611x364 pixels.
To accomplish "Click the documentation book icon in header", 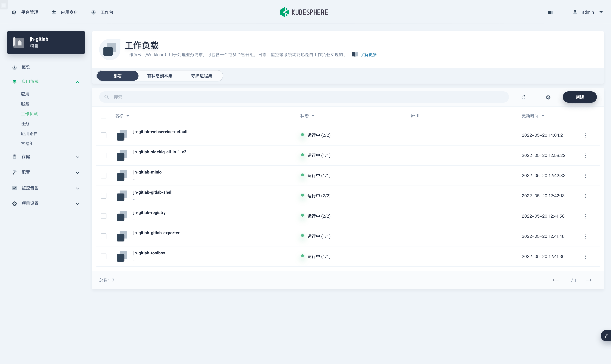I will [550, 12].
